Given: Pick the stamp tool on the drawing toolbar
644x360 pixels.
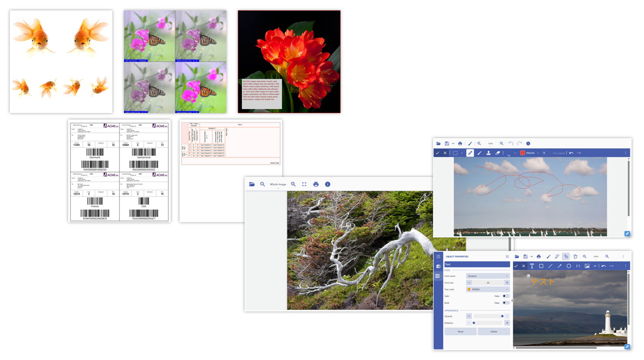Looking at the screenshot, I should pyautogui.click(x=489, y=153).
